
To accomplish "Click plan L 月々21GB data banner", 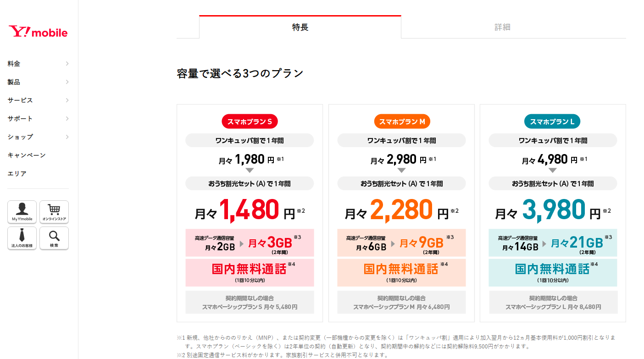I will click(553, 243).
